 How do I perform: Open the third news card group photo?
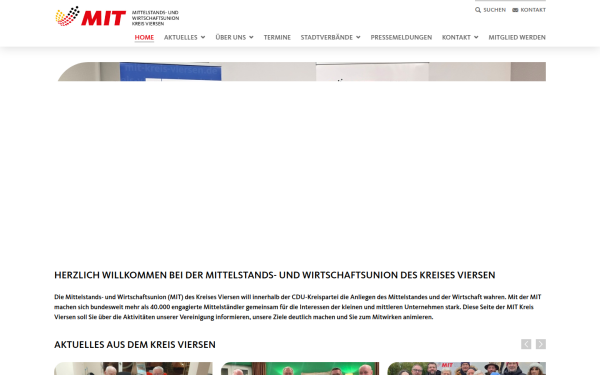coord(466,368)
